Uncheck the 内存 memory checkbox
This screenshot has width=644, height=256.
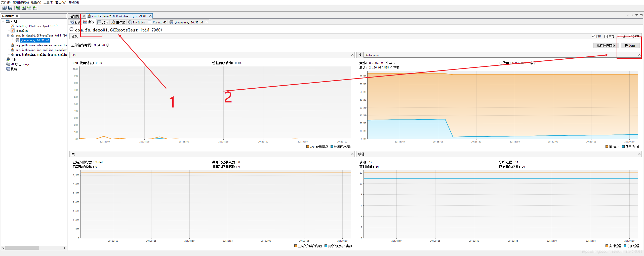(606, 36)
